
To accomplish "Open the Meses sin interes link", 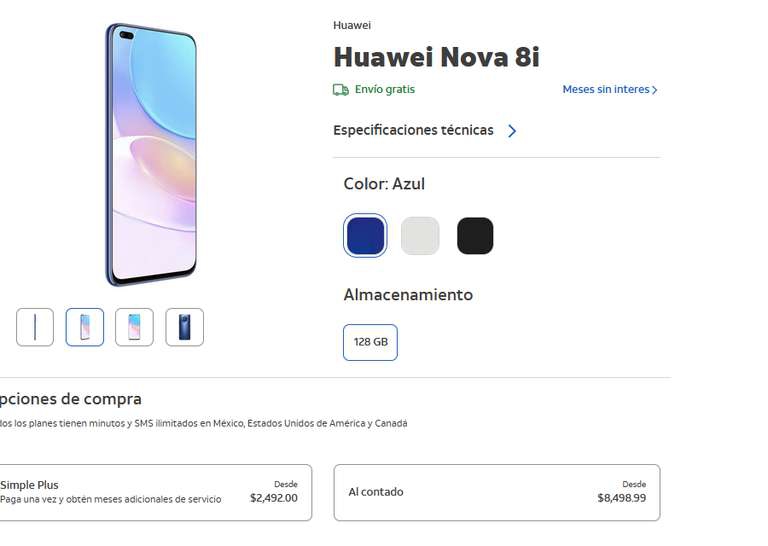I will pyautogui.click(x=610, y=90).
